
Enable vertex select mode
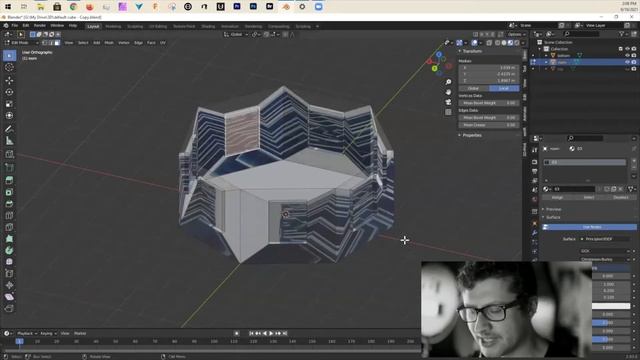(x=44, y=42)
